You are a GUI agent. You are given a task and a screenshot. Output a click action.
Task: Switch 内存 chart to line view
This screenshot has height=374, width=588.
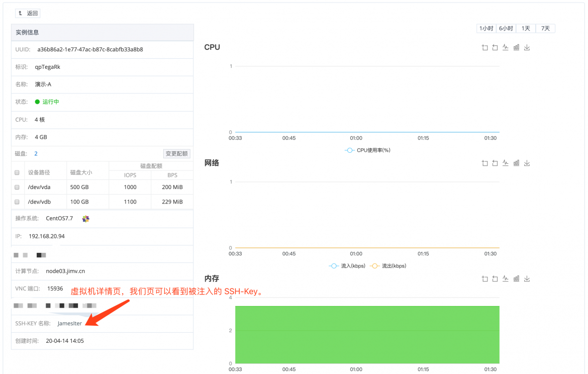click(506, 278)
